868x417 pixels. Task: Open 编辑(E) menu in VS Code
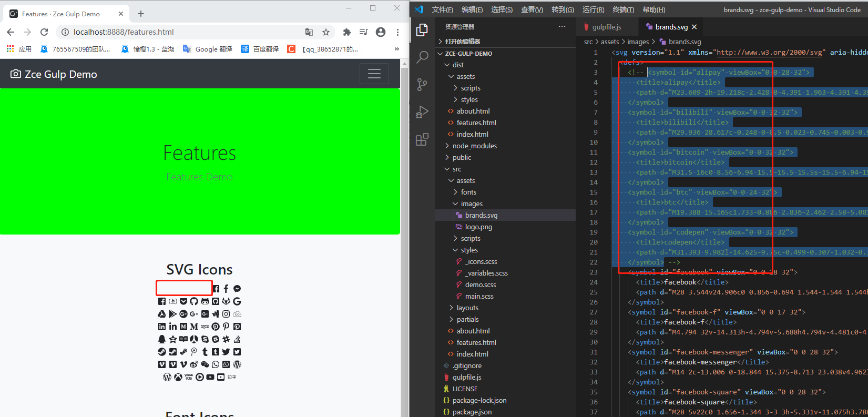pyautogui.click(x=472, y=9)
